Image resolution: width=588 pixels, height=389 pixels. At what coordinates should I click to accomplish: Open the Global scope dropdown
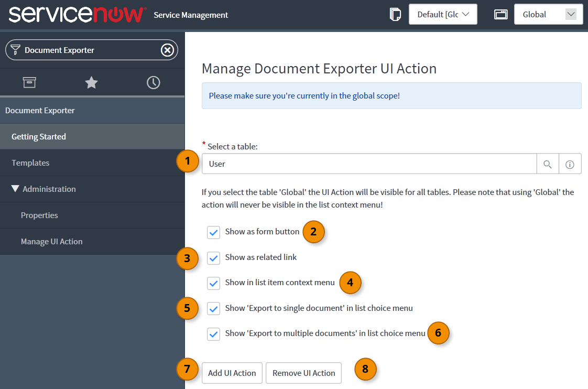(x=548, y=14)
